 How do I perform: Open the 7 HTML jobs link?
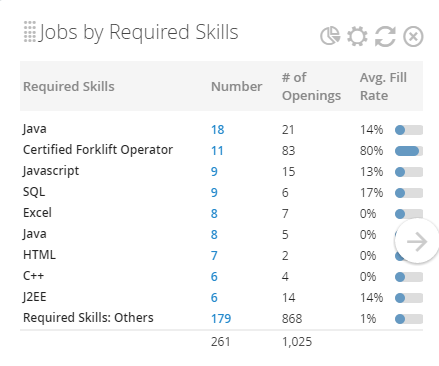click(214, 256)
